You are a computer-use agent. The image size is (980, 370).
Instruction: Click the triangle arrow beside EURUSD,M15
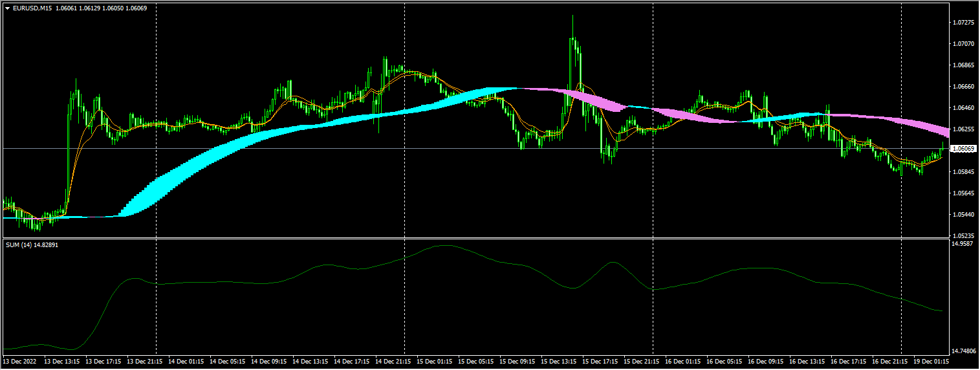pyautogui.click(x=8, y=8)
